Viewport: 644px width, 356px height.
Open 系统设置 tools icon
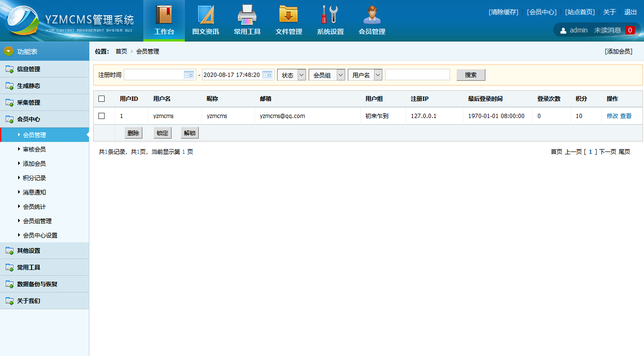click(330, 15)
